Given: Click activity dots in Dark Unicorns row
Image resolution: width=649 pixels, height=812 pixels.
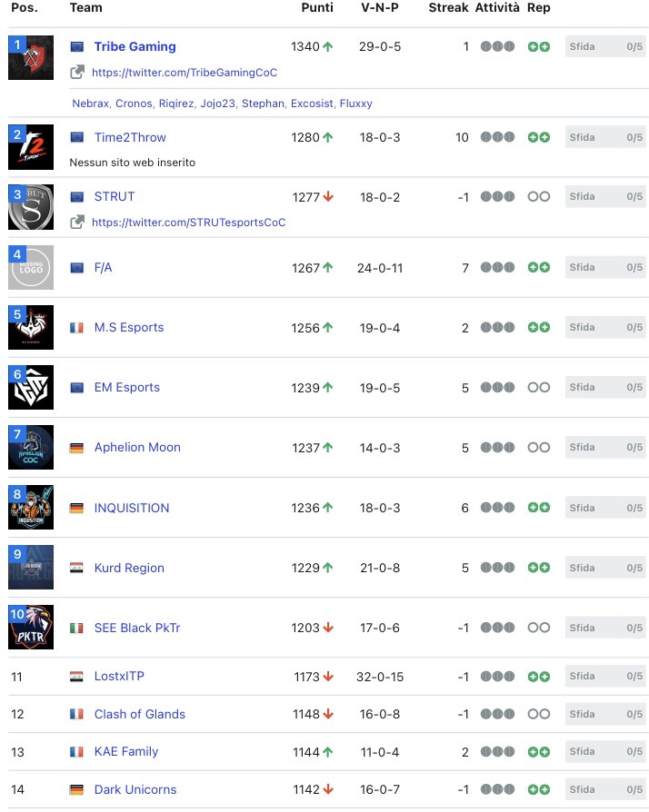Looking at the screenshot, I should (x=497, y=789).
